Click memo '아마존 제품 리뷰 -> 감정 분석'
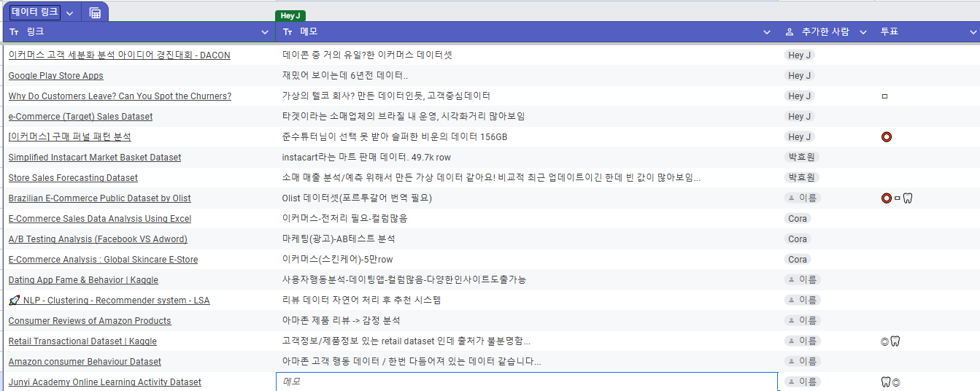 click(x=342, y=321)
